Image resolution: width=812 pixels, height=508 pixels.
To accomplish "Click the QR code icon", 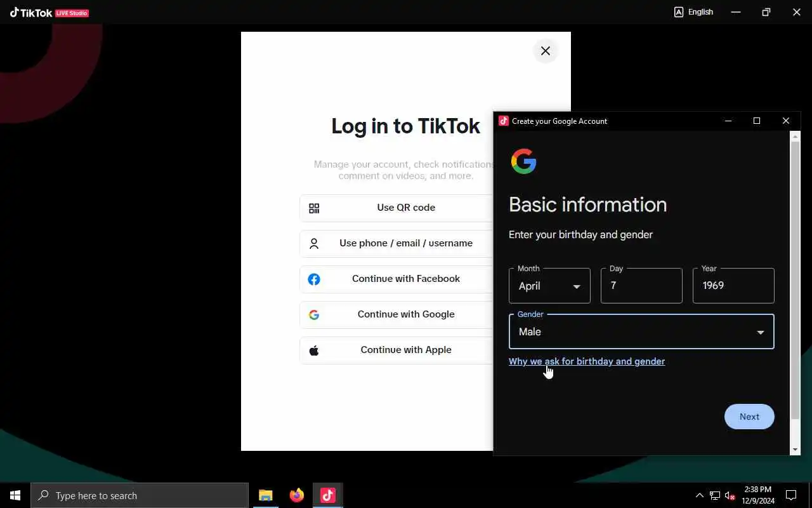I will (314, 208).
